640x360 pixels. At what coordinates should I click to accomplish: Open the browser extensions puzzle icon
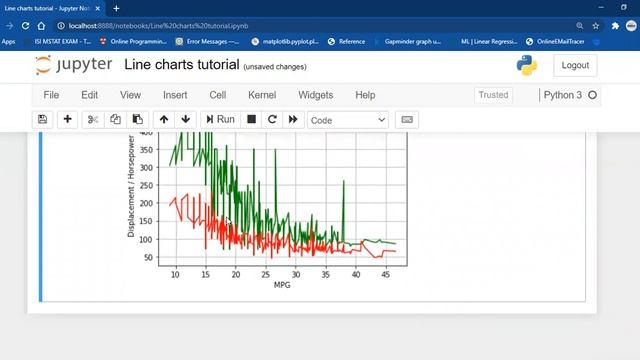click(x=615, y=26)
